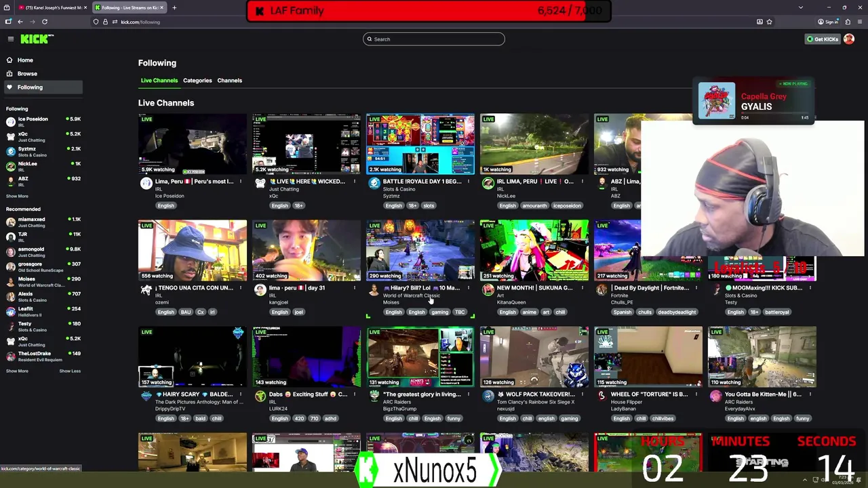The height and width of the screenshot is (488, 868).
Task: Open the list all tabs chevron
Action: click(x=801, y=7)
